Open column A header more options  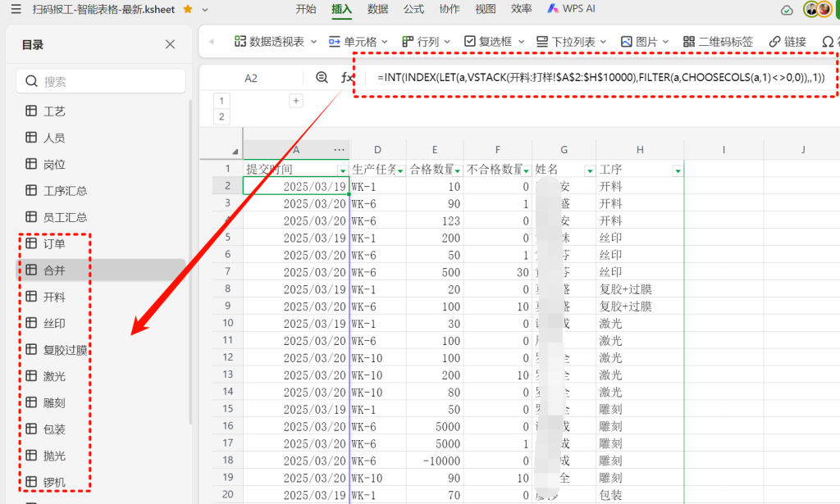click(x=339, y=150)
